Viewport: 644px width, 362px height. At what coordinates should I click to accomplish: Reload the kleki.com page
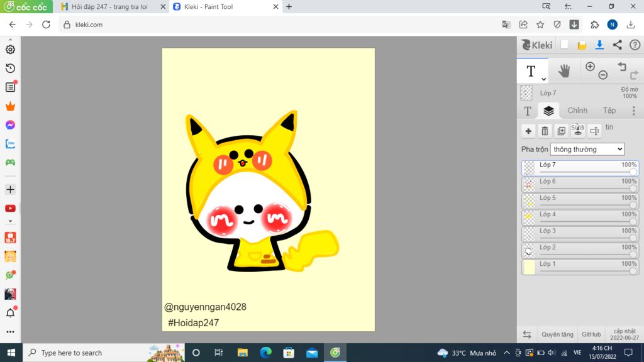[x=46, y=25]
